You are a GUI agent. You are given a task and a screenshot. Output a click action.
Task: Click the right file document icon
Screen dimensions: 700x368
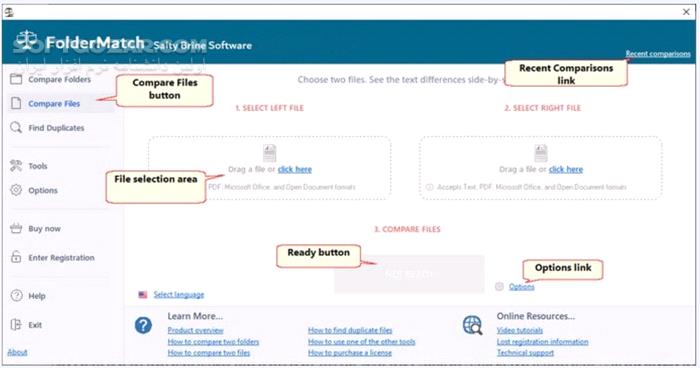(x=541, y=153)
